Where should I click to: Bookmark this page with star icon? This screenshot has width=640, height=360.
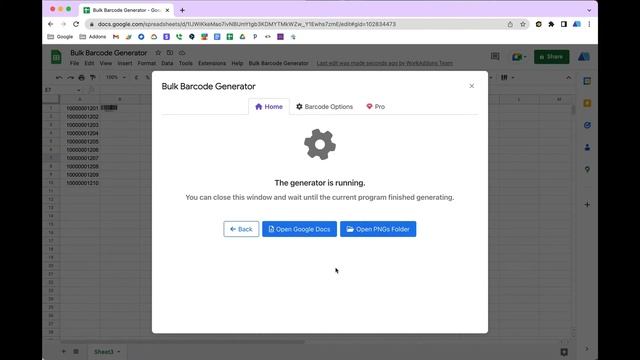coord(523,24)
